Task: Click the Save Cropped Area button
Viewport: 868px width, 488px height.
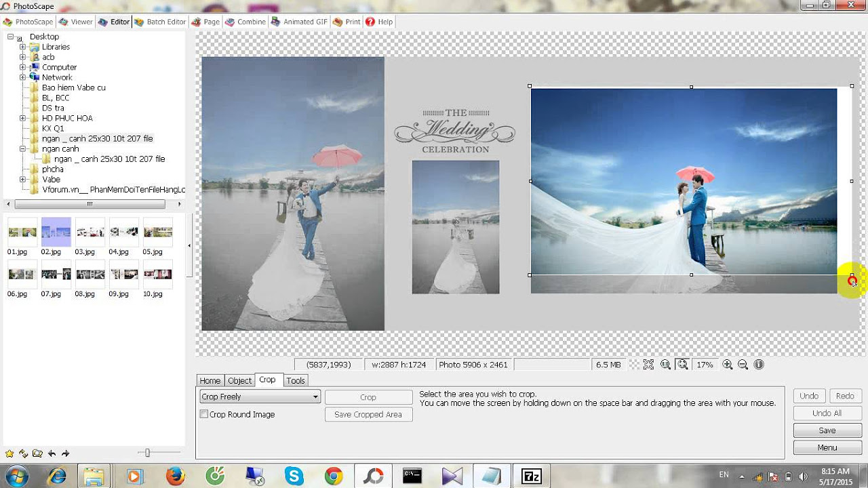Action: [368, 414]
